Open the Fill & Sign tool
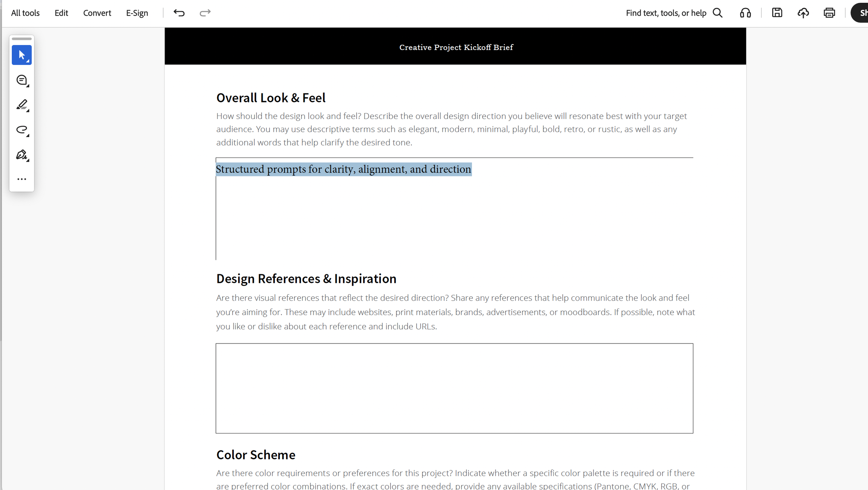 click(x=22, y=154)
